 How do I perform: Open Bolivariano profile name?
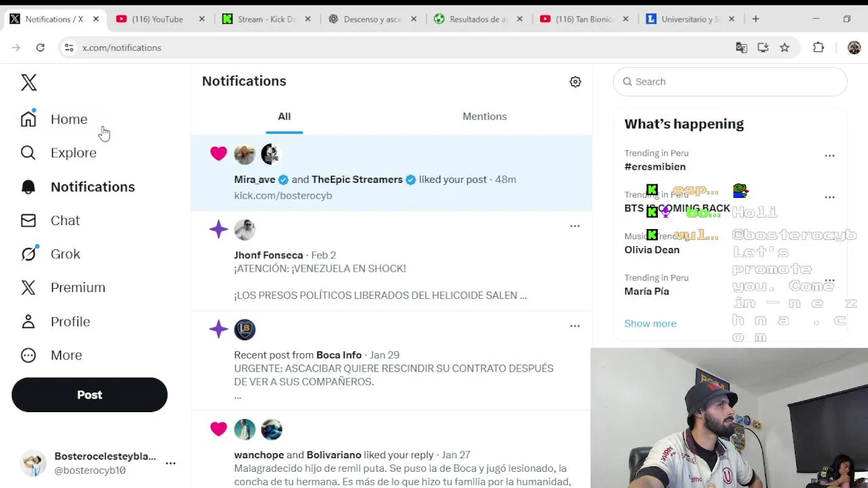334,455
